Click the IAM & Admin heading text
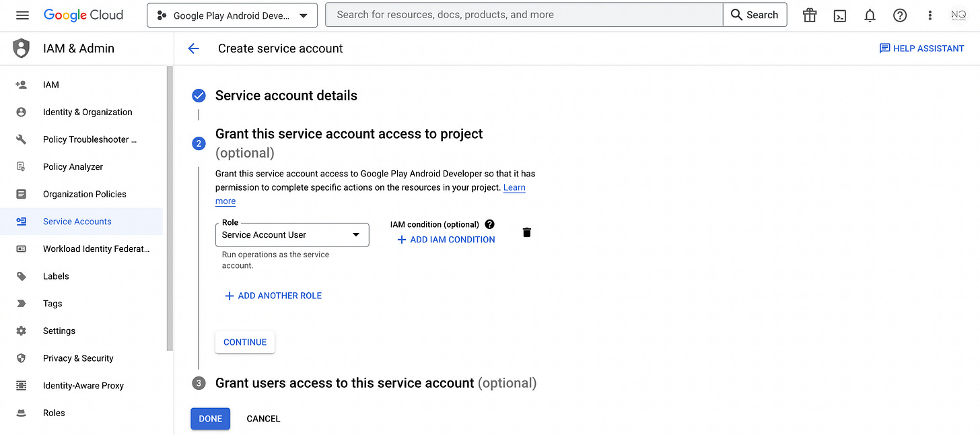Image resolution: width=980 pixels, height=435 pixels. pyautogui.click(x=79, y=48)
